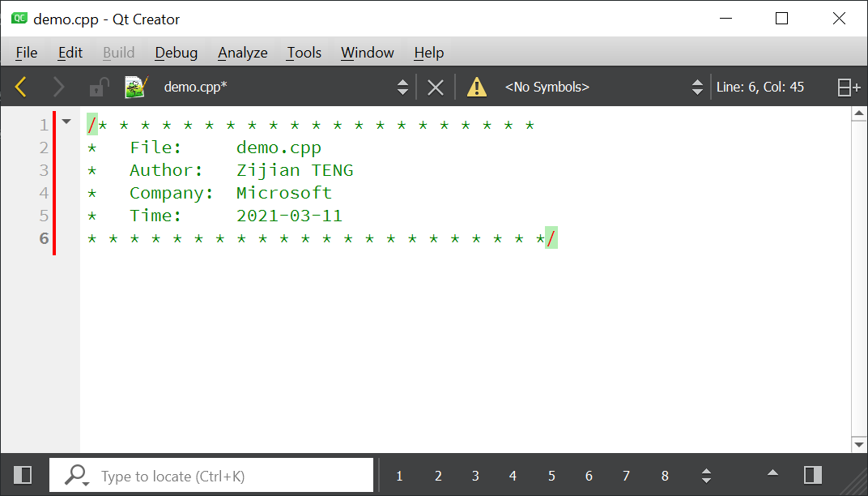Open output pane 4

pyautogui.click(x=513, y=476)
